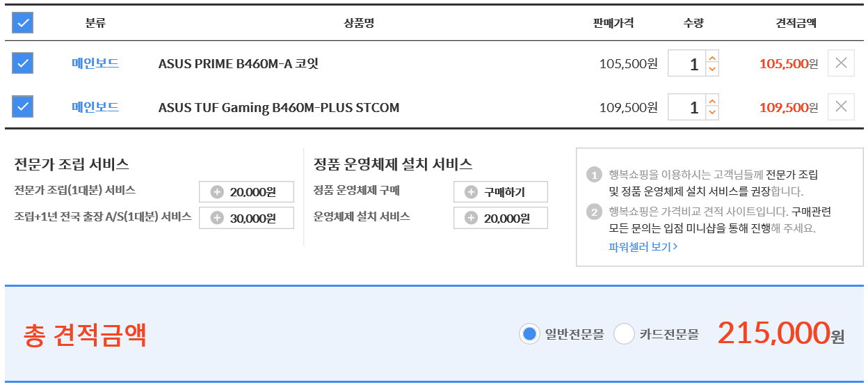868x387 pixels.
Task: Open 메인보드 category link for ASUS PRIME
Action: click(95, 63)
